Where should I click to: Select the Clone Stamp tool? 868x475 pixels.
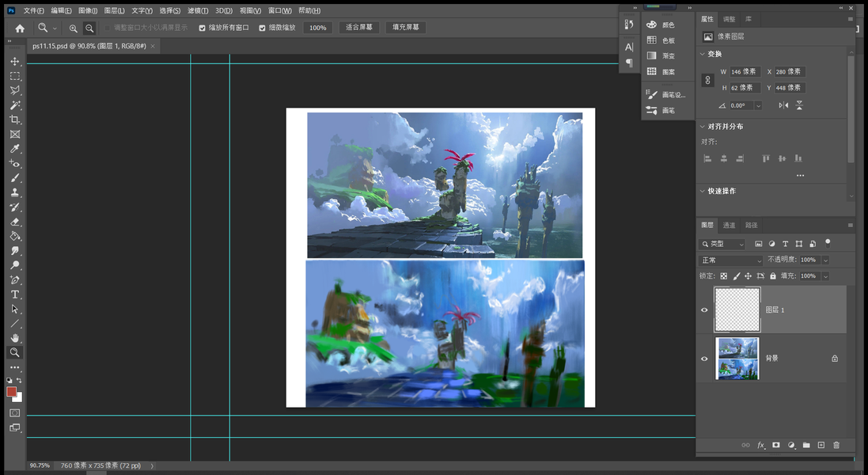[15, 192]
